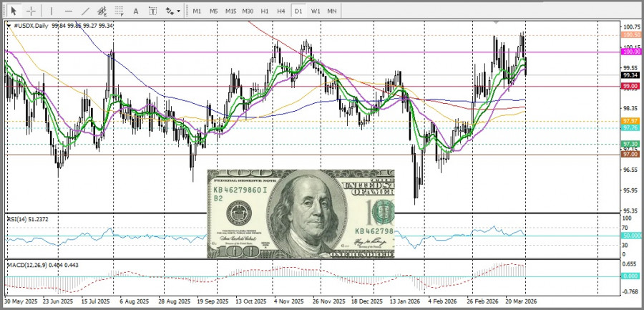Choose the Fibonacci retracement tool
The width and height of the screenshot is (644, 310).
(119, 11)
